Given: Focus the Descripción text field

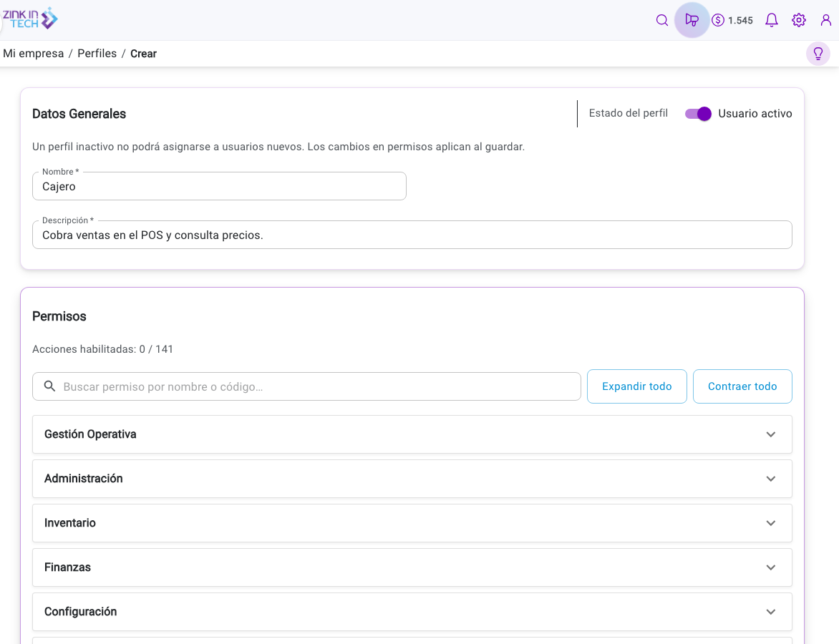Looking at the screenshot, I should pos(412,235).
